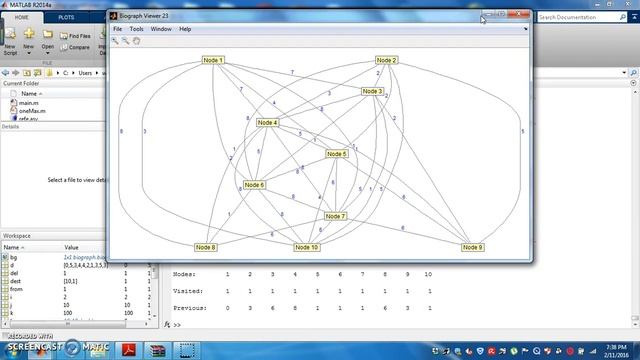Click Node 6 in the graph
640x360 pixels.
pos(254,185)
